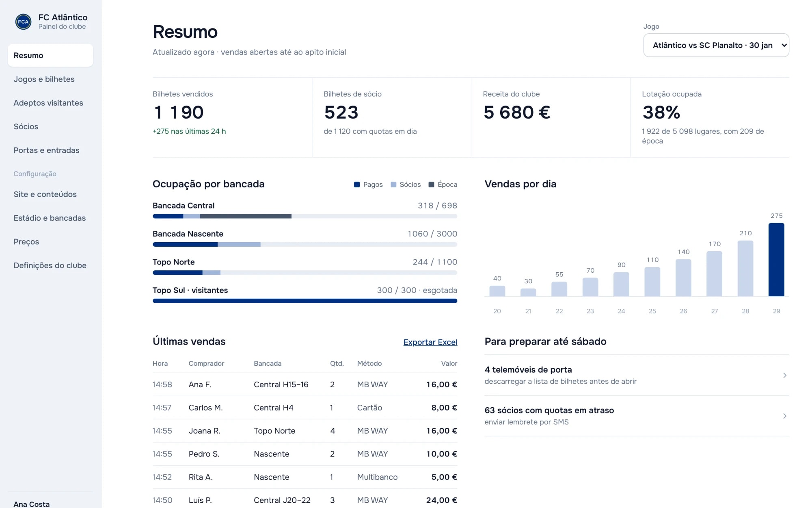Click the Pedro S. sale row
Screen dimensions: 812x508
305,454
